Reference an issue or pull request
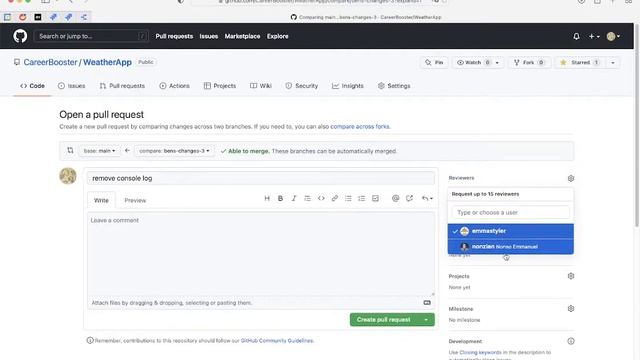Viewport: 640px width, 360px height. pyautogui.click(x=409, y=198)
